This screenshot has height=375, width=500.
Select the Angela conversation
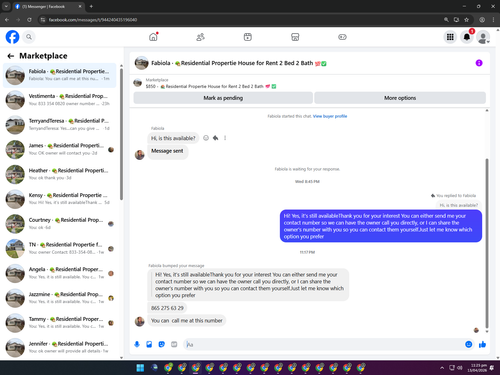coord(59,273)
